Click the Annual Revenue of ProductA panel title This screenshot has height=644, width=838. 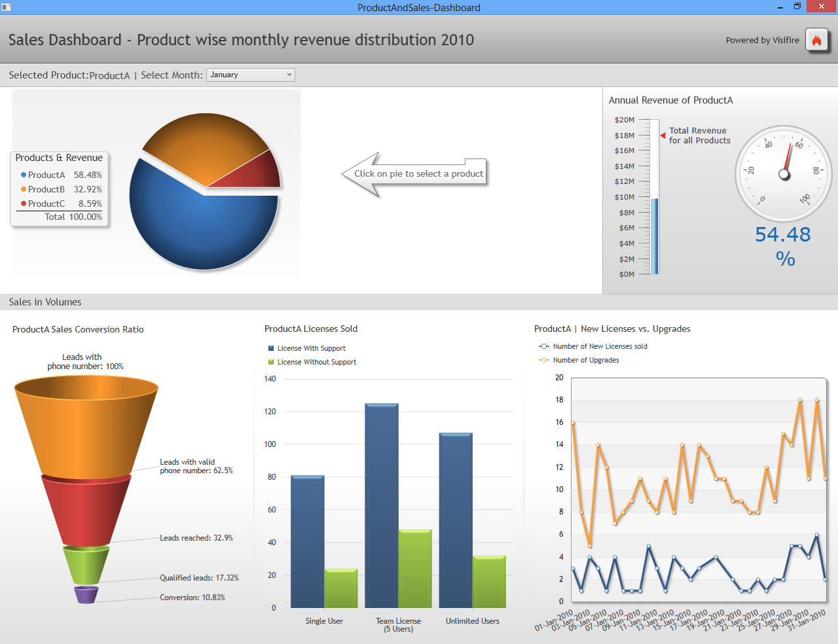tap(671, 100)
